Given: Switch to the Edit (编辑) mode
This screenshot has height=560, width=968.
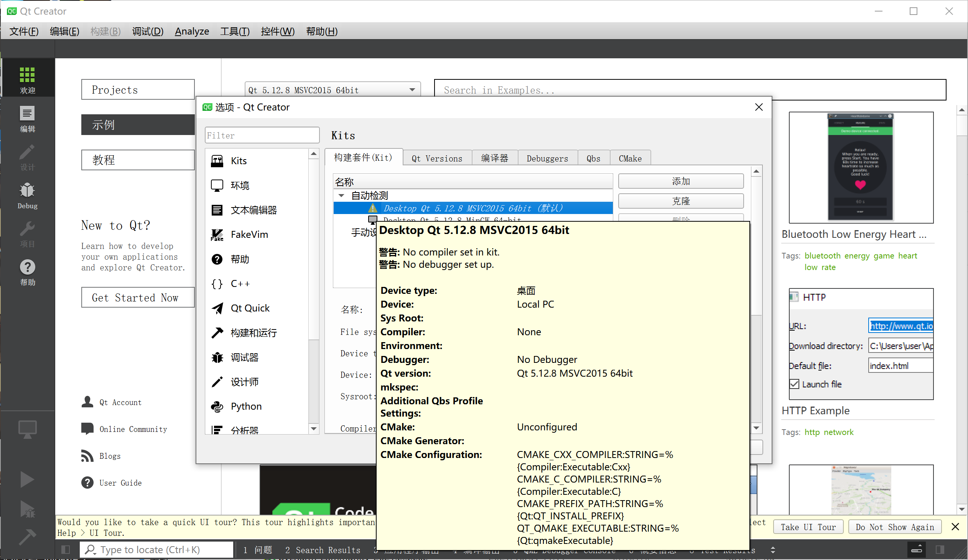Looking at the screenshot, I should (x=27, y=119).
